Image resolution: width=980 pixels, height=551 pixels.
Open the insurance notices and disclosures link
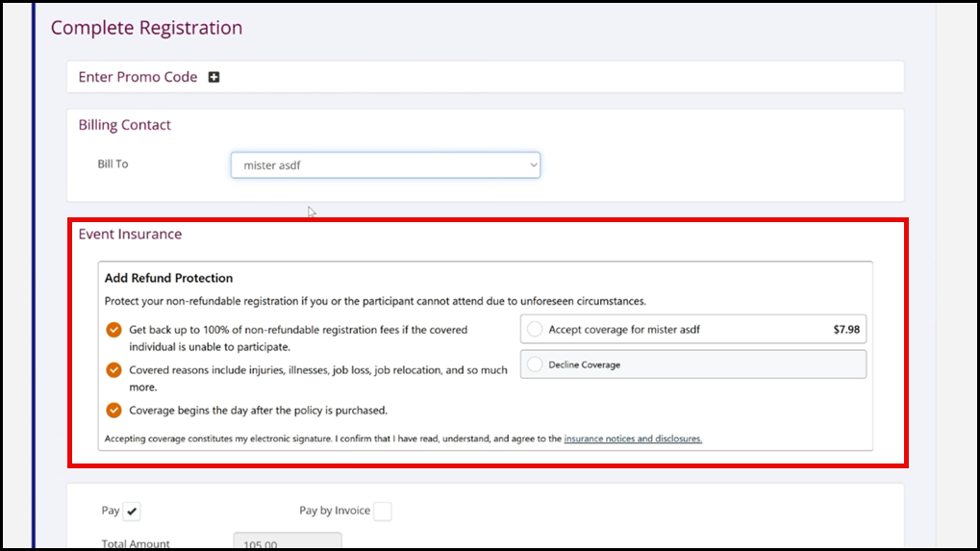click(x=633, y=438)
